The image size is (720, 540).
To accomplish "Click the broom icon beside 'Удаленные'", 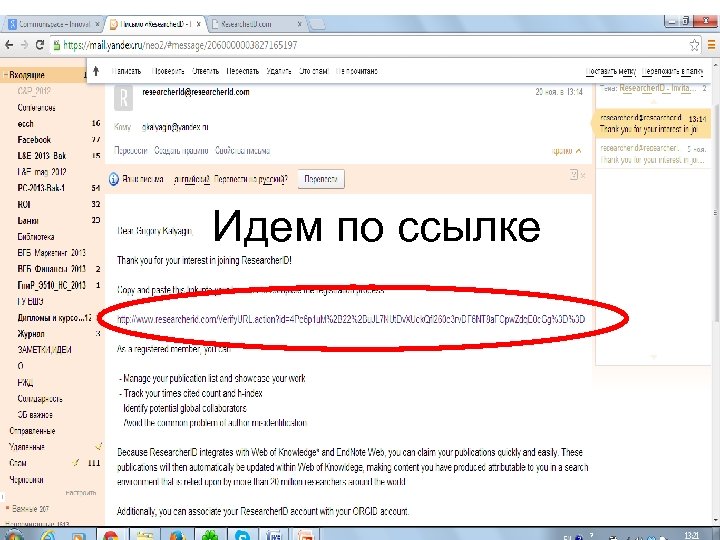I will click(x=98, y=446).
